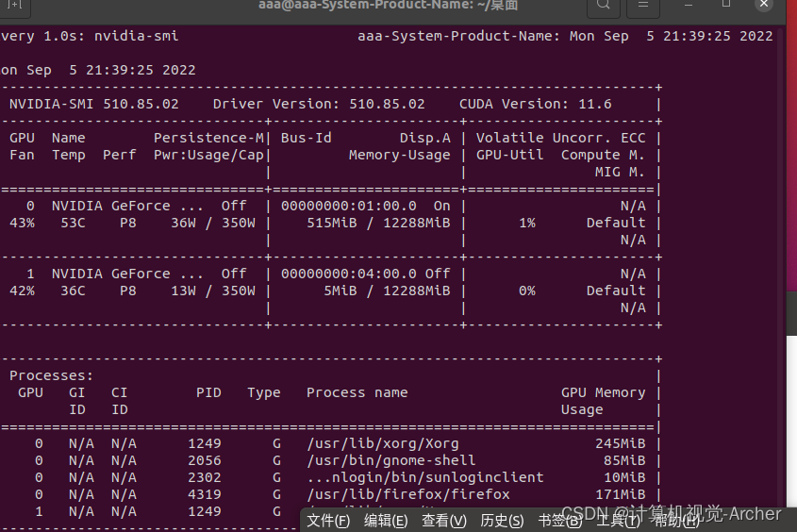The height and width of the screenshot is (532, 797).
Task: Open the 工具(T) menu
Action: tap(618, 521)
